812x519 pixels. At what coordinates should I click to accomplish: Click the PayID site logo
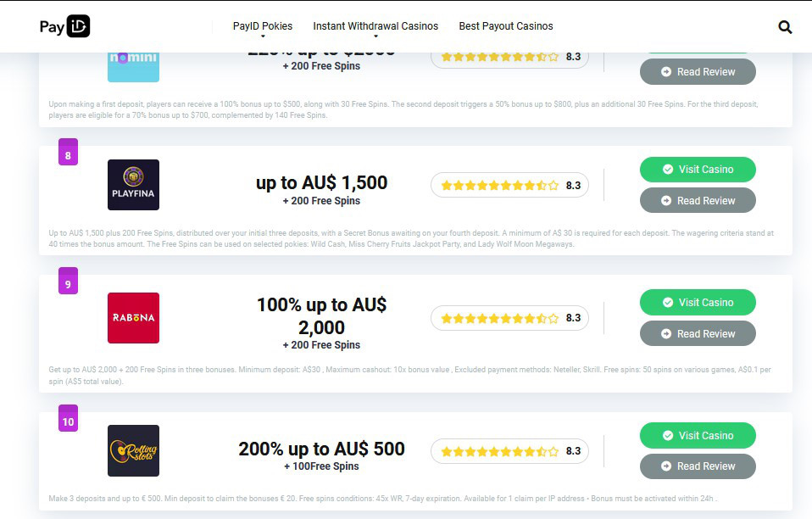pos(64,26)
